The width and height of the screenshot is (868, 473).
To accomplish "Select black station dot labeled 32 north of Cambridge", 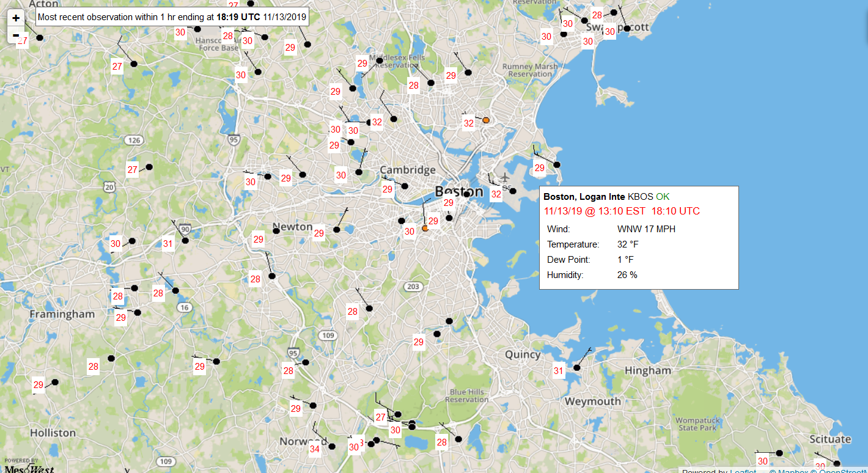I will (x=394, y=119).
